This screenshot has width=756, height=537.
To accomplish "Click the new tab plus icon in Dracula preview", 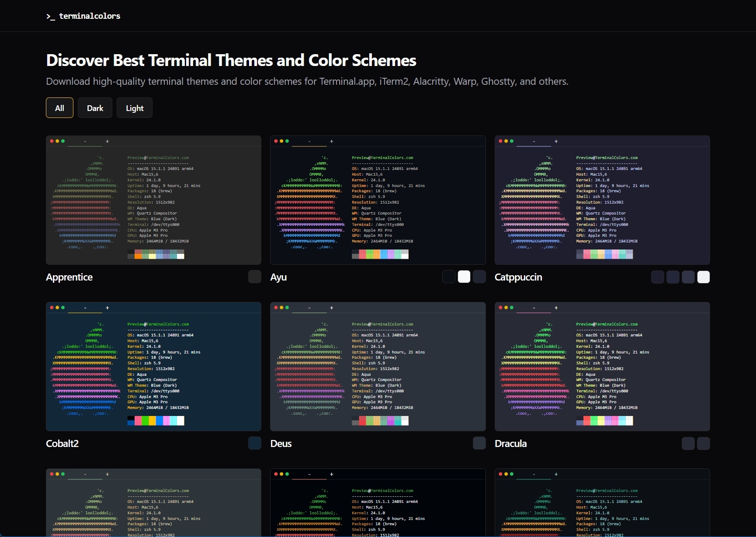I will pyautogui.click(x=556, y=308).
